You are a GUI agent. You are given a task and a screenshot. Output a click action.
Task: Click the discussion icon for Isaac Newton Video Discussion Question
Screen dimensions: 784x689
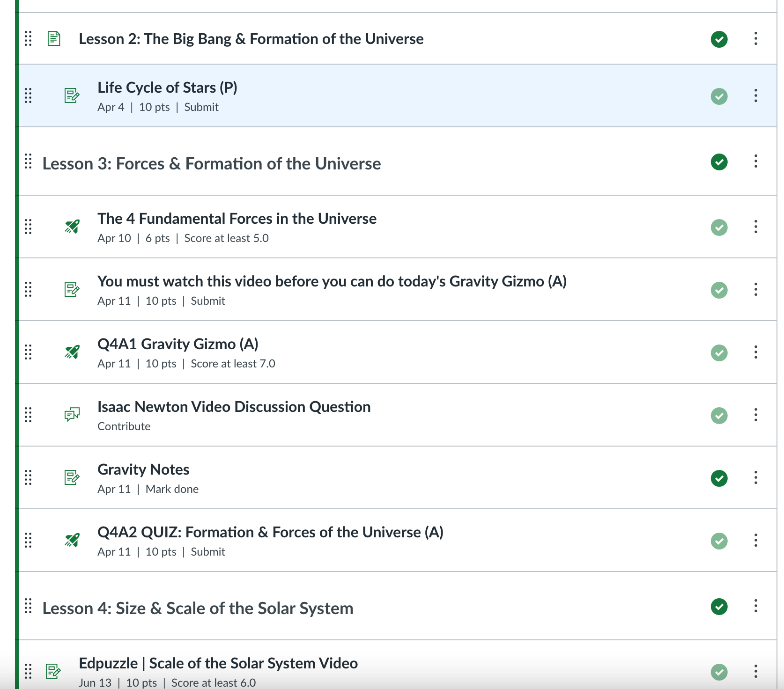72,415
